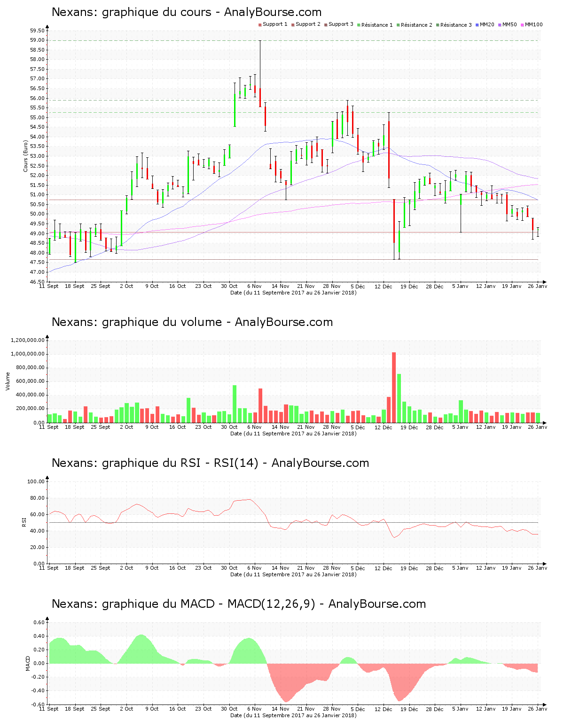This screenshot has height=728, width=564.
Task: Click the 46.50 value on price axis
Action: pyautogui.click(x=37, y=282)
